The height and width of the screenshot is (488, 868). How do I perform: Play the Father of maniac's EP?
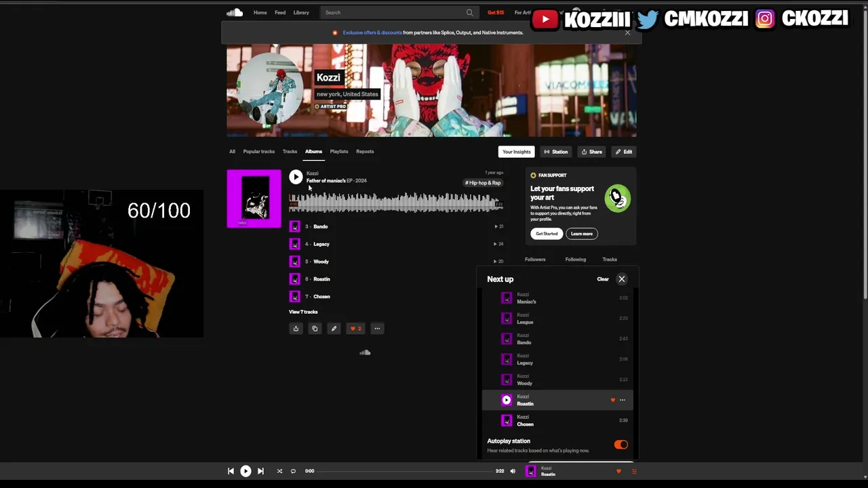pyautogui.click(x=296, y=177)
